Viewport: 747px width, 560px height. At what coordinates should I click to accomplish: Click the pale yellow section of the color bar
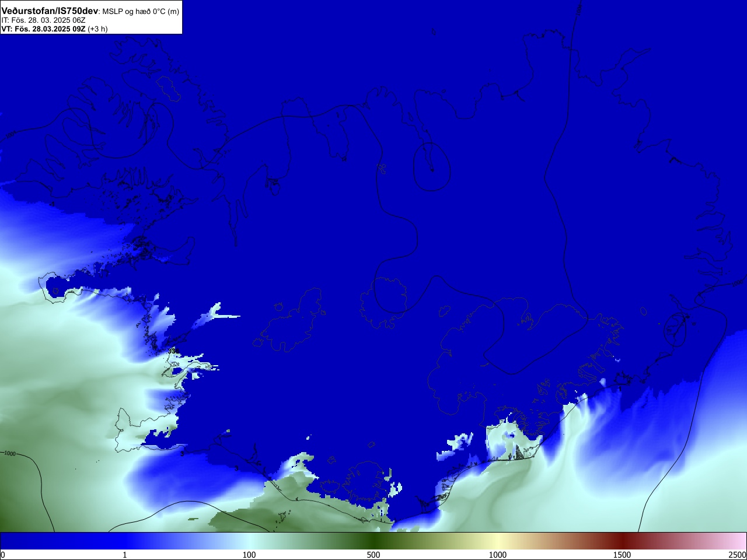[x=498, y=541]
